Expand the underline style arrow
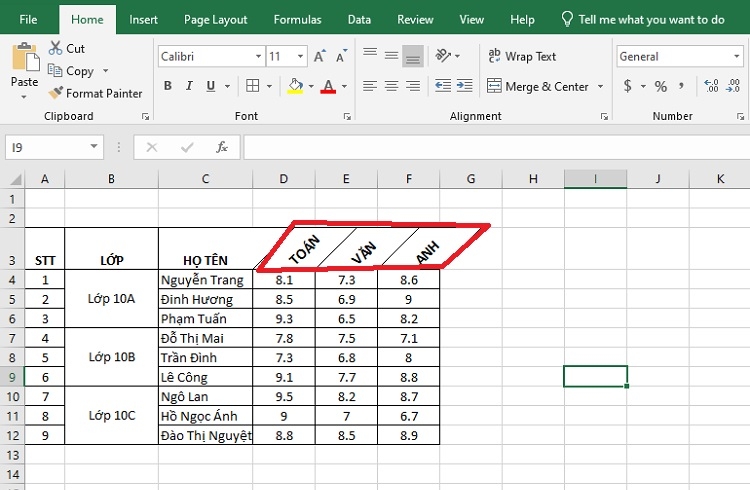The height and width of the screenshot is (490, 750). click(x=227, y=87)
